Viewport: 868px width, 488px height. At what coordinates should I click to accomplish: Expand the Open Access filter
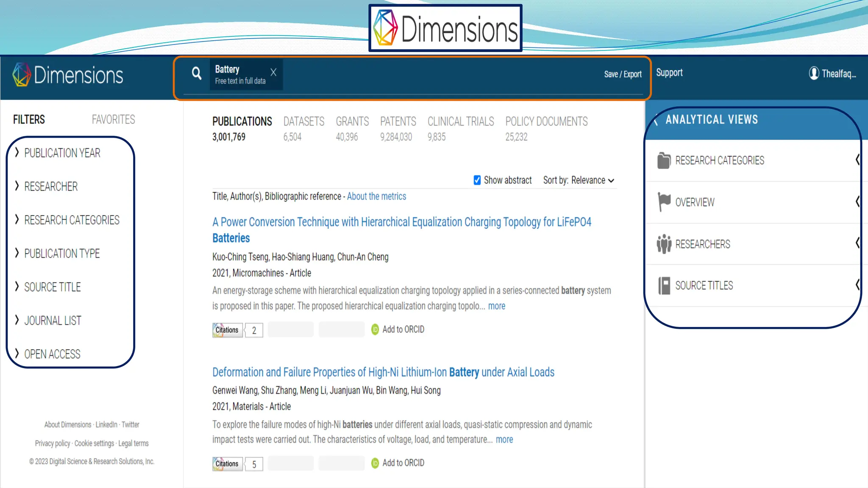pyautogui.click(x=52, y=354)
